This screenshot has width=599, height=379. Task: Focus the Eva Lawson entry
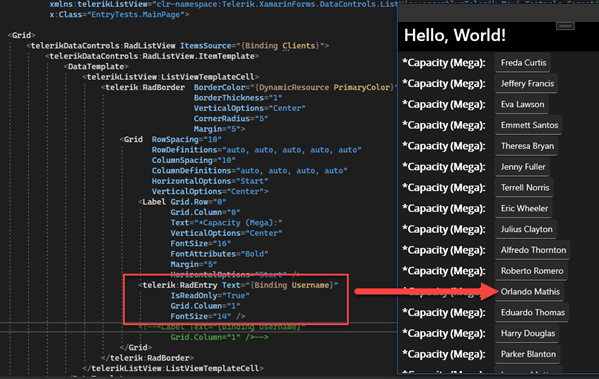[x=522, y=104]
